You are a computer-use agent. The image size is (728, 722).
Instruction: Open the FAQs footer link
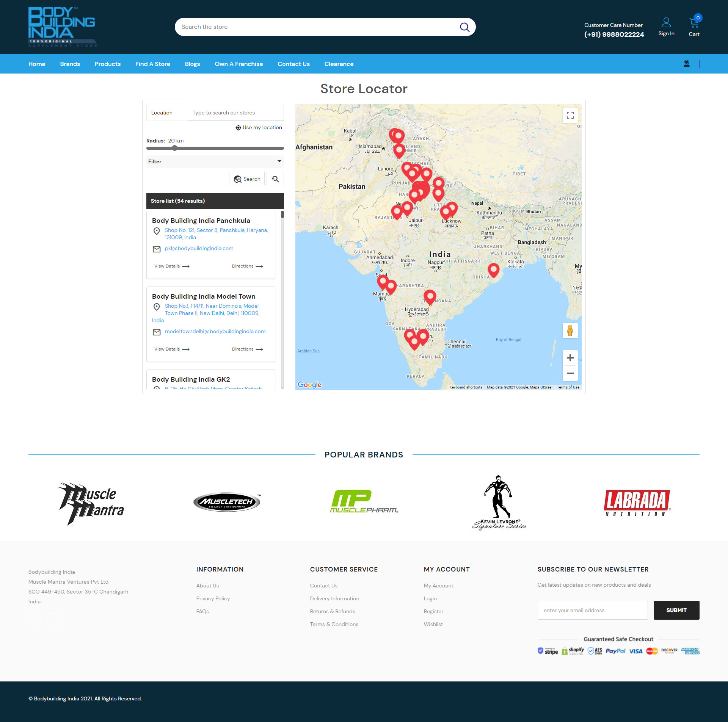click(202, 611)
